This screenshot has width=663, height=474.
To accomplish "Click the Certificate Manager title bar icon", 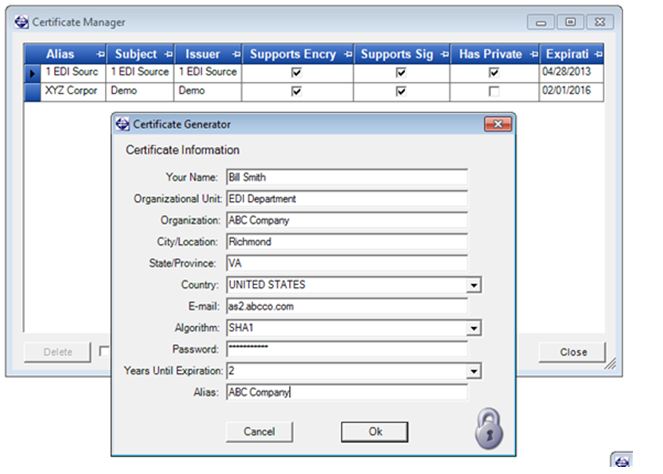I will 21,22.
